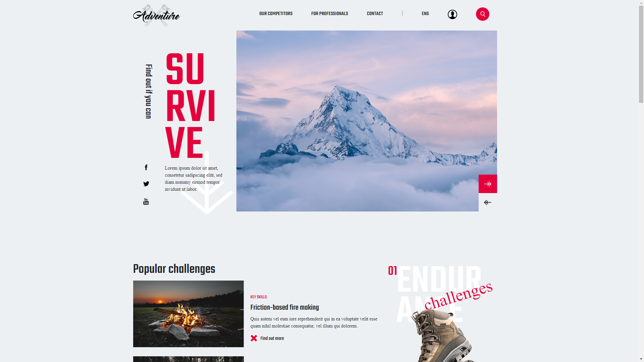Click the user profile account icon
Screen dimensions: 644x362
click(452, 14)
